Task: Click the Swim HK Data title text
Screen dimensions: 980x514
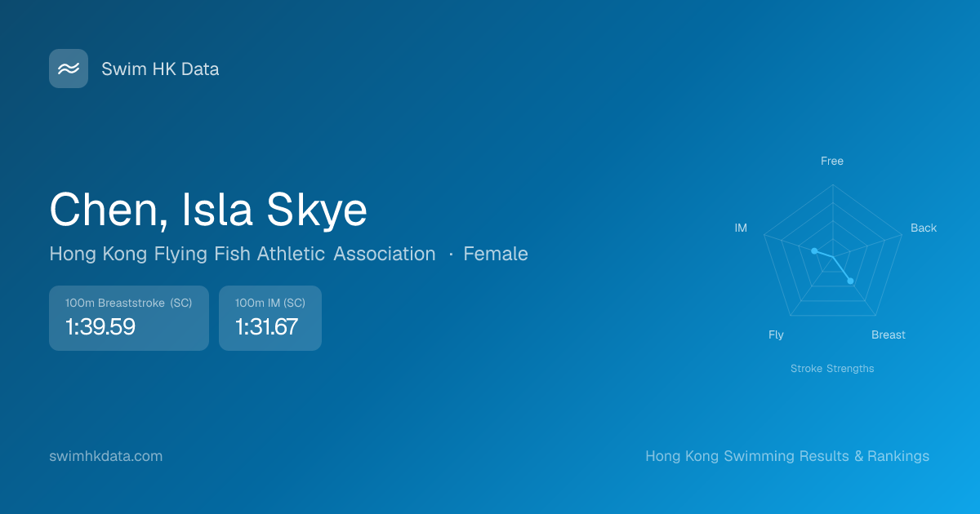Action: (x=160, y=69)
